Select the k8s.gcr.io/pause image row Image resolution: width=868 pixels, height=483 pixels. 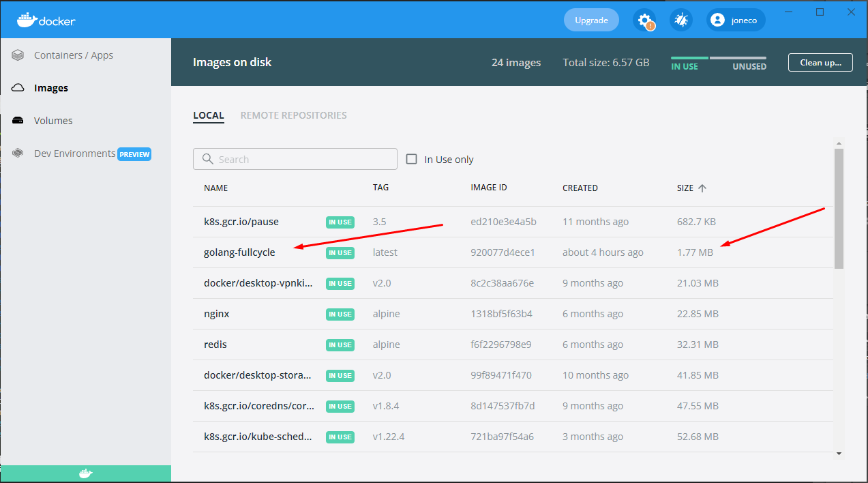(513, 222)
